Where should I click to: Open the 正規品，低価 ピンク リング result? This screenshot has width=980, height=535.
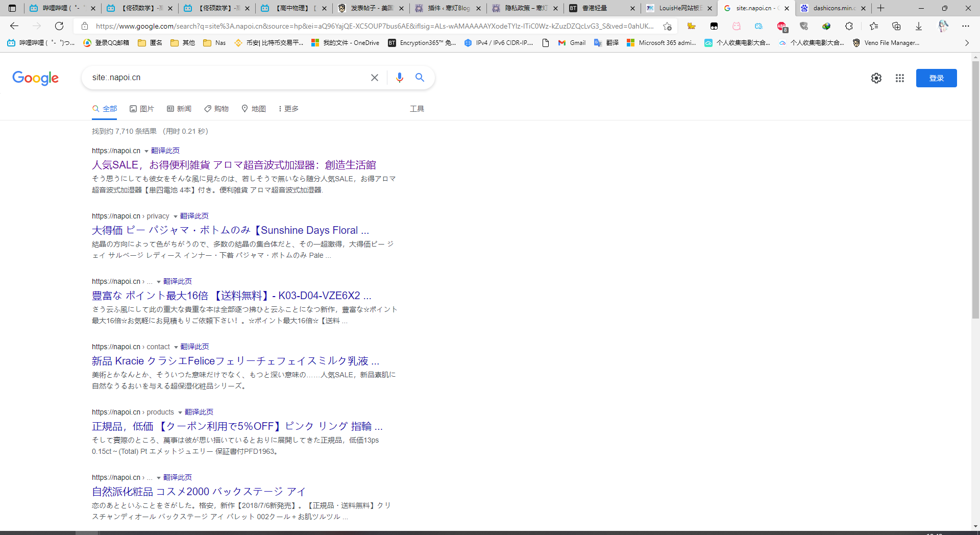point(237,426)
